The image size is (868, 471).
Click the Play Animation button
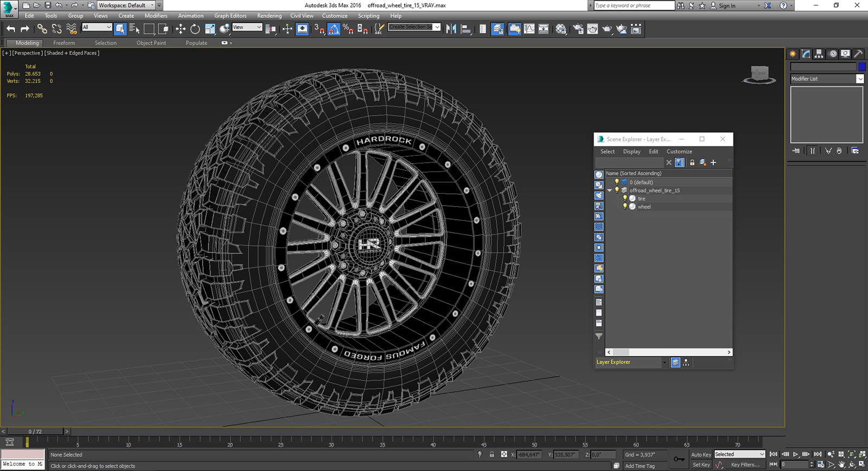pos(796,454)
